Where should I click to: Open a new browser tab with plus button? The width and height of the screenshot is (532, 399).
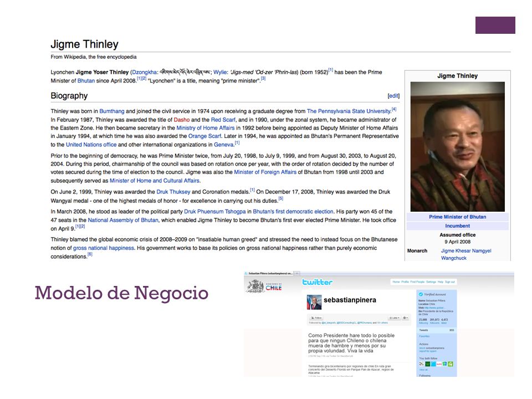click(297, 273)
